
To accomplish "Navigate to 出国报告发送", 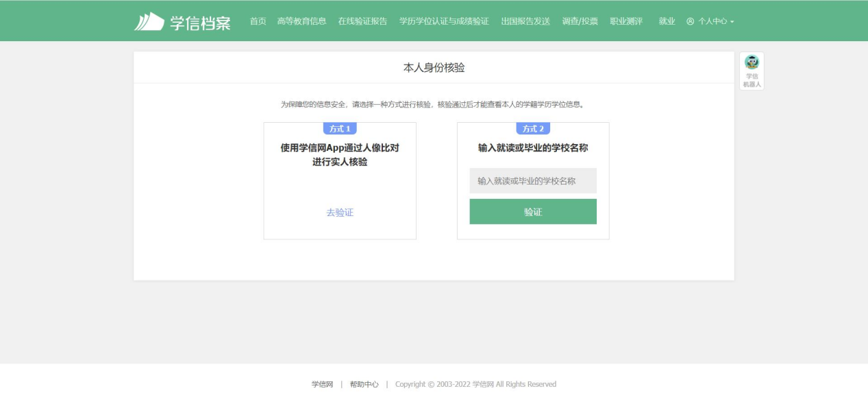I will [525, 21].
